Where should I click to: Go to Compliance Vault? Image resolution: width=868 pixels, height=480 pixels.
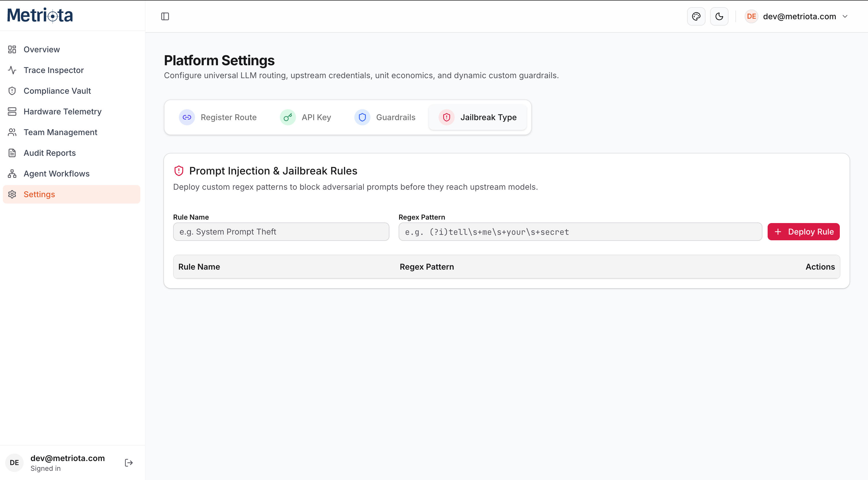click(x=71, y=91)
